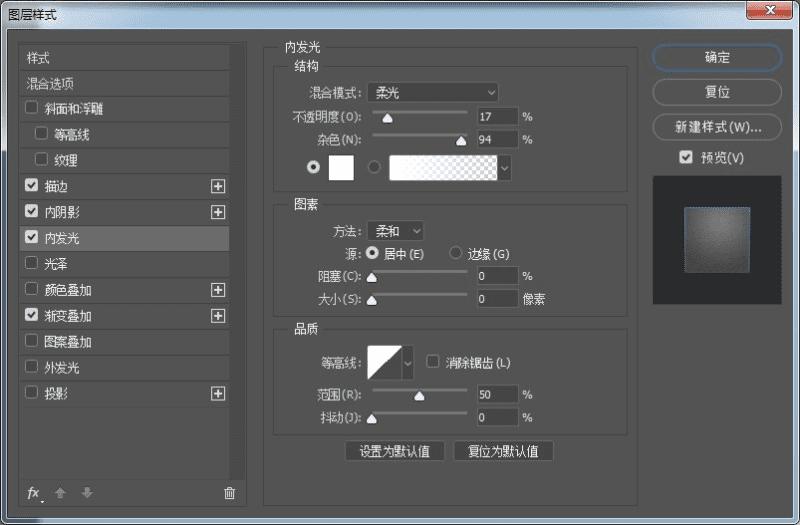The image size is (800, 525).
Task: Click the move effect up arrow
Action: pos(60,493)
